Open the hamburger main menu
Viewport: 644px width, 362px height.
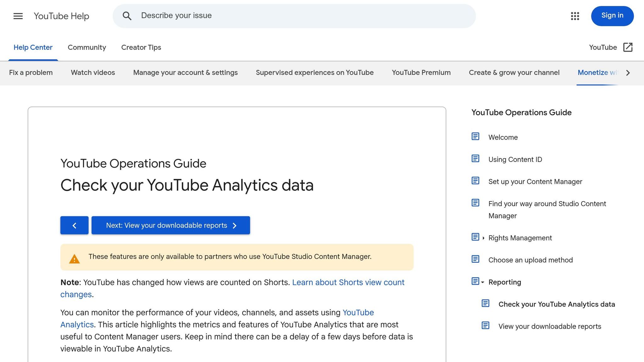pyautogui.click(x=18, y=16)
